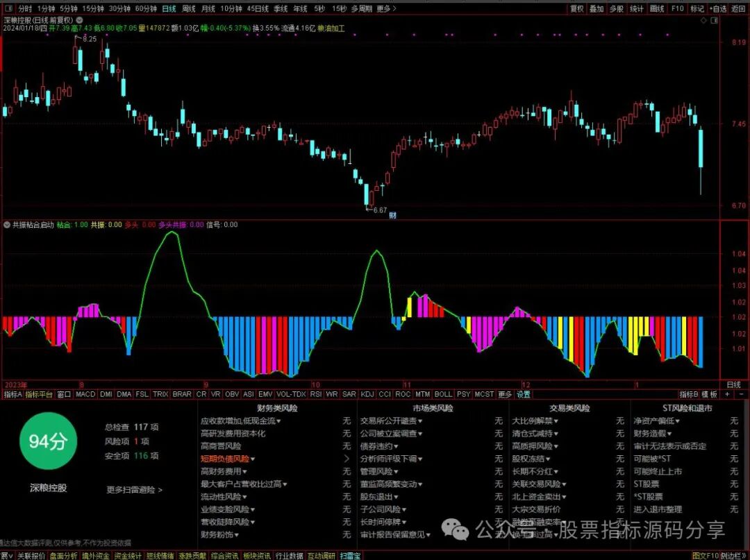The width and height of the screenshot is (750, 560).
Task: Open the 盘面分析 bottom tab
Action: point(64,556)
